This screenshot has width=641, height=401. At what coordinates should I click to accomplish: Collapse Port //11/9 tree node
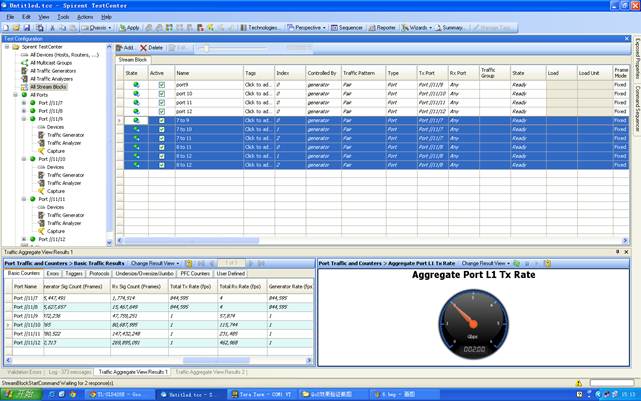[x=24, y=119]
